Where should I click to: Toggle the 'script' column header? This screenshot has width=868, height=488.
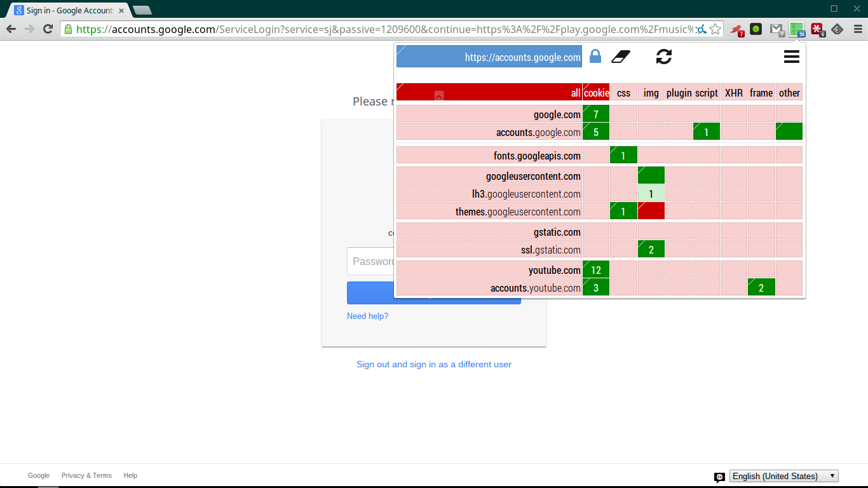pos(707,92)
